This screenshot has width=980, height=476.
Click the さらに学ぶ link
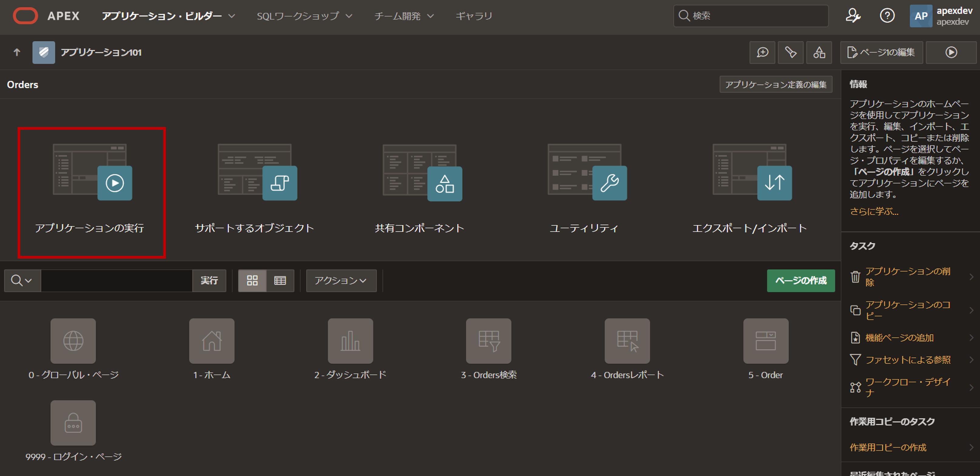[x=874, y=211]
